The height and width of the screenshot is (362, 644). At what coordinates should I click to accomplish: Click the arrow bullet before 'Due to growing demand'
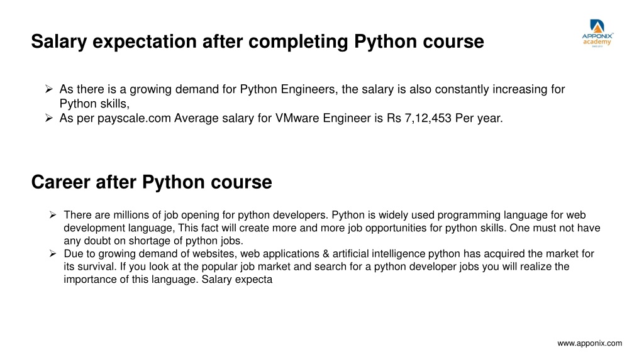pyautogui.click(x=53, y=254)
